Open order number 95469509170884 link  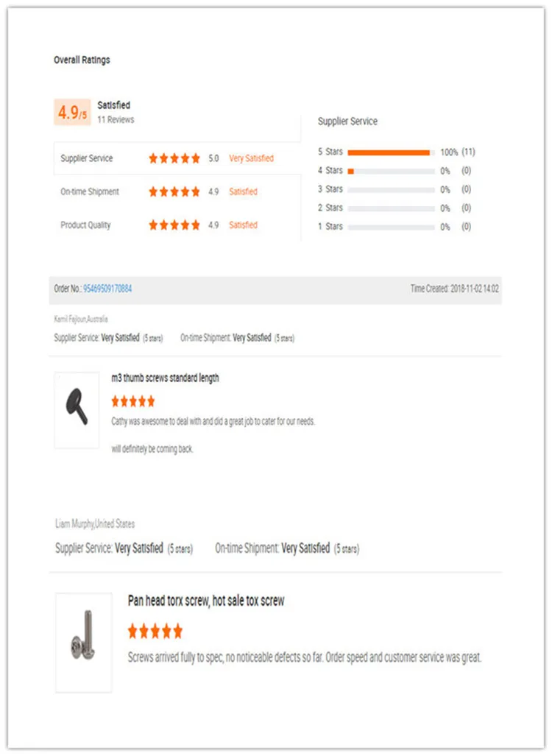tap(107, 289)
